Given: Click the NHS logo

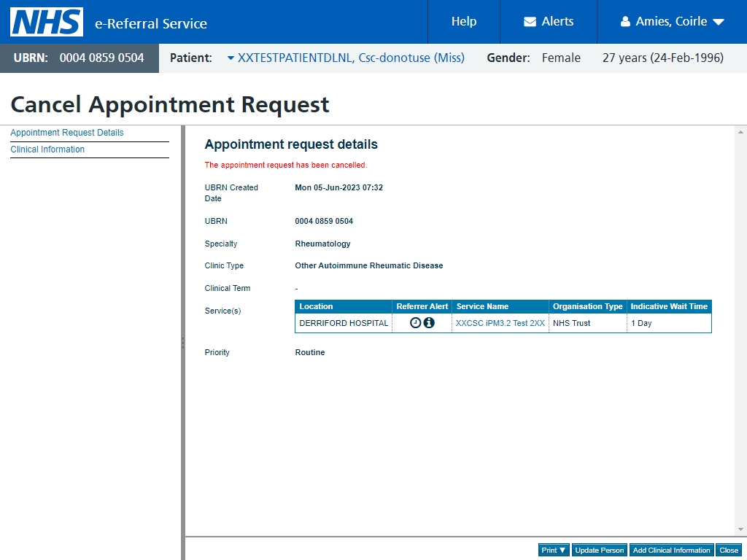Looking at the screenshot, I should tap(47, 22).
